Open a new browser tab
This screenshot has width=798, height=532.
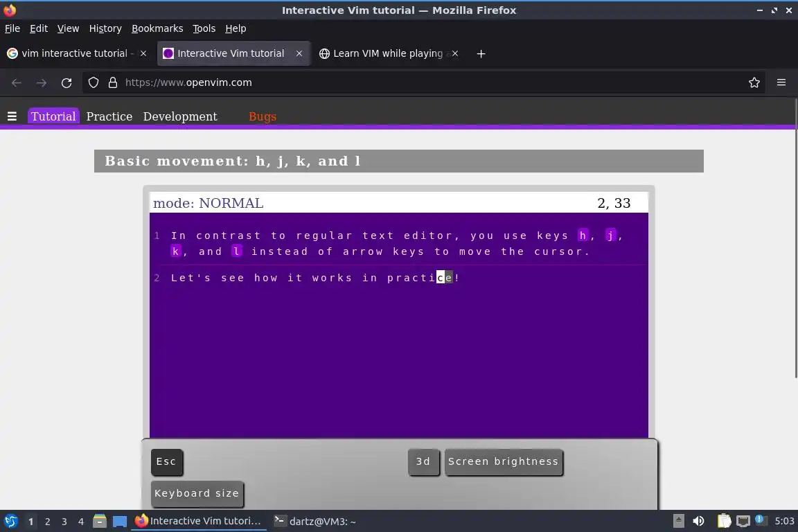[x=481, y=53]
